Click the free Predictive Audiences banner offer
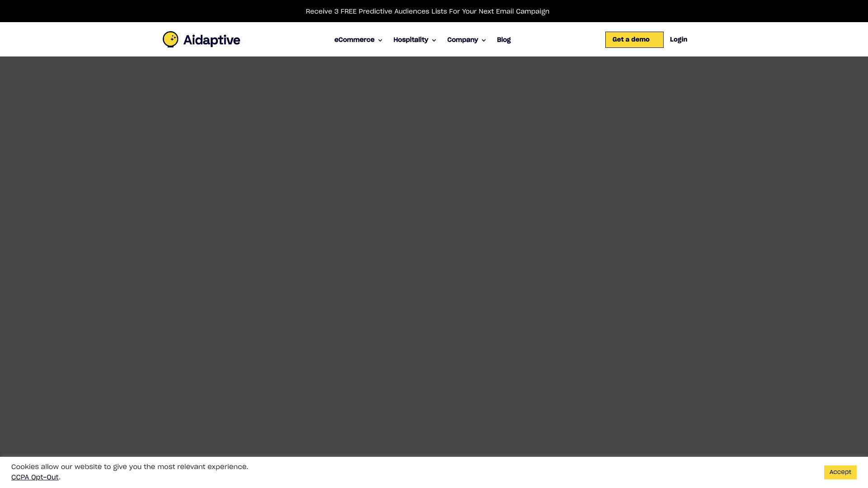The image size is (868, 488). (x=427, y=11)
